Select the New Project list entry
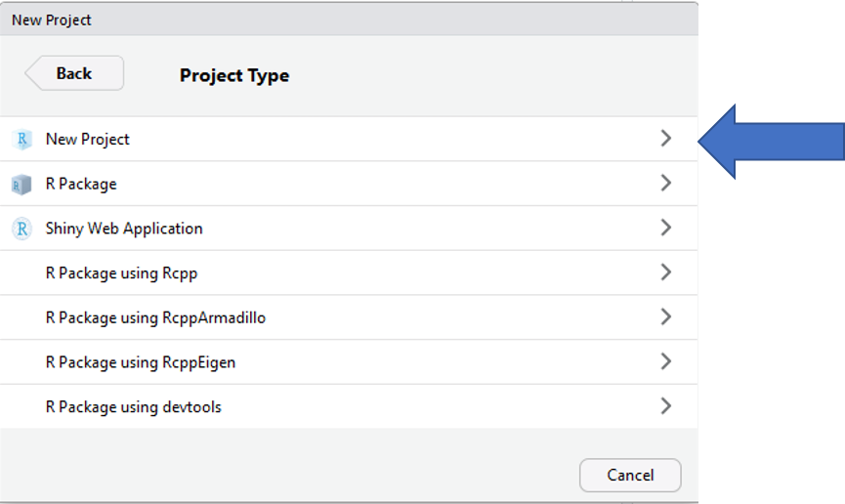 point(349,139)
